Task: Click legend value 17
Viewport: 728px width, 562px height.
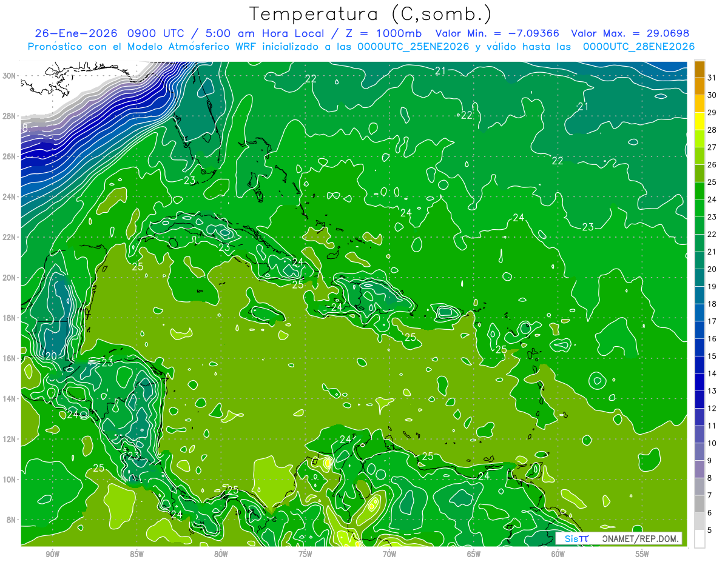Action: click(x=712, y=321)
